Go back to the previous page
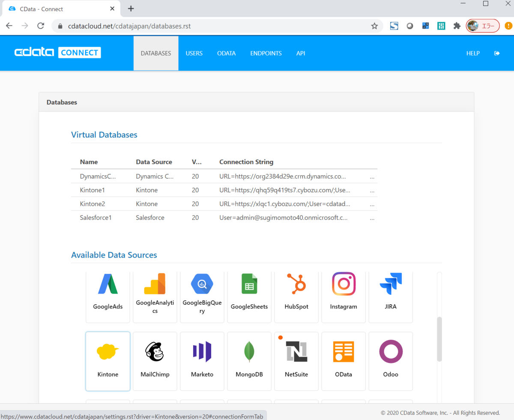 (x=9, y=26)
